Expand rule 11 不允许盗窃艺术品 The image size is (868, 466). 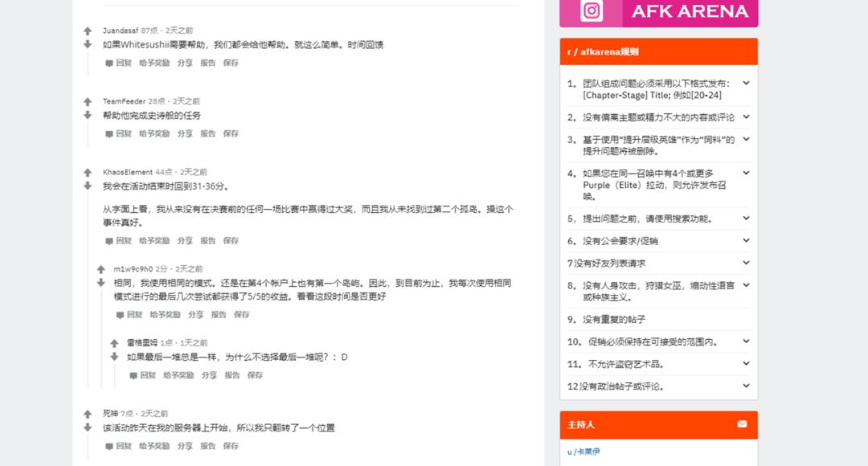click(746, 363)
